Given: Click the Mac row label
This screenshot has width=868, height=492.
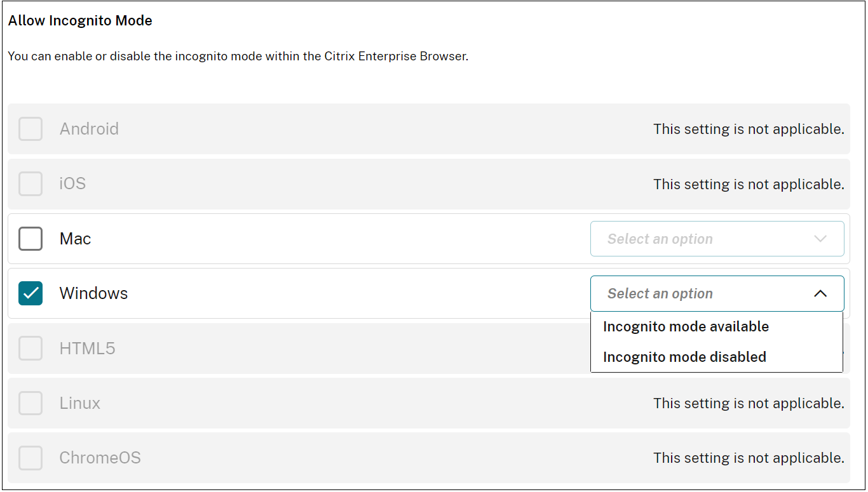Looking at the screenshot, I should pyautogui.click(x=75, y=239).
